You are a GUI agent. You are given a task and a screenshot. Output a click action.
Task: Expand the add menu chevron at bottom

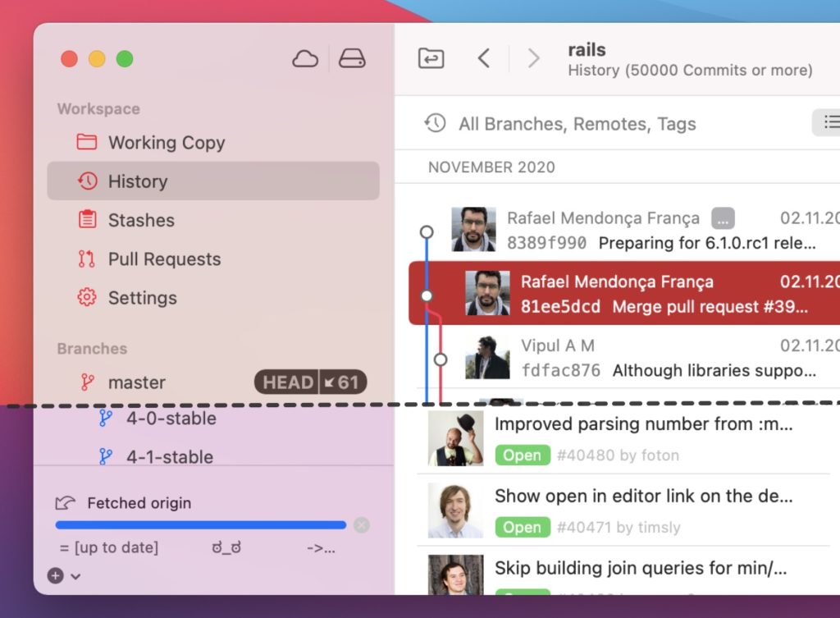pyautogui.click(x=75, y=577)
